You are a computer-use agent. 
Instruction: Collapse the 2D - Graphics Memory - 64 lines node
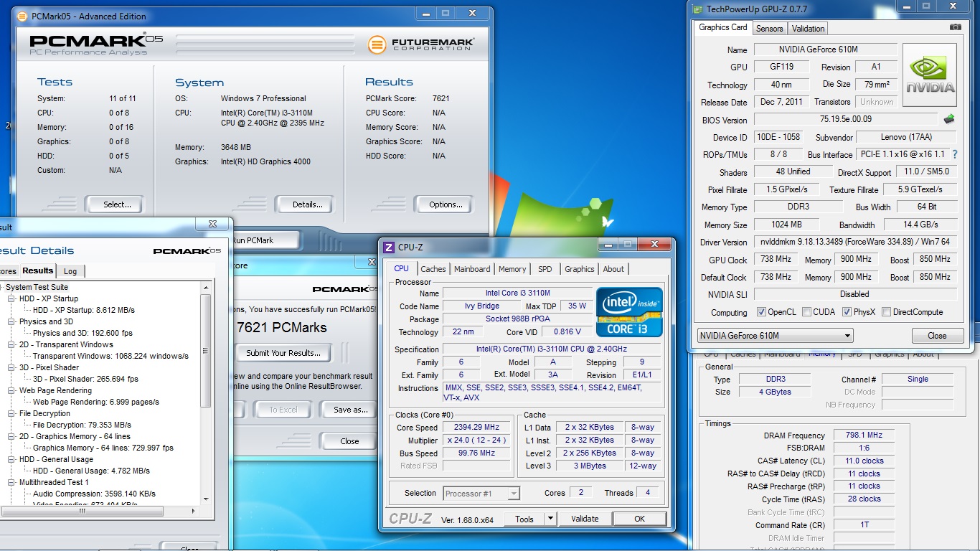click(x=11, y=436)
